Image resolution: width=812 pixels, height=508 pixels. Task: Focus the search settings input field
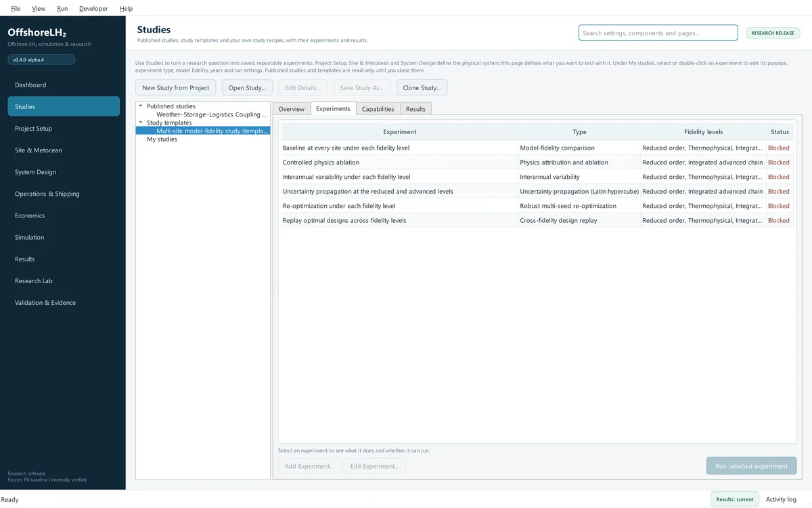pos(658,33)
